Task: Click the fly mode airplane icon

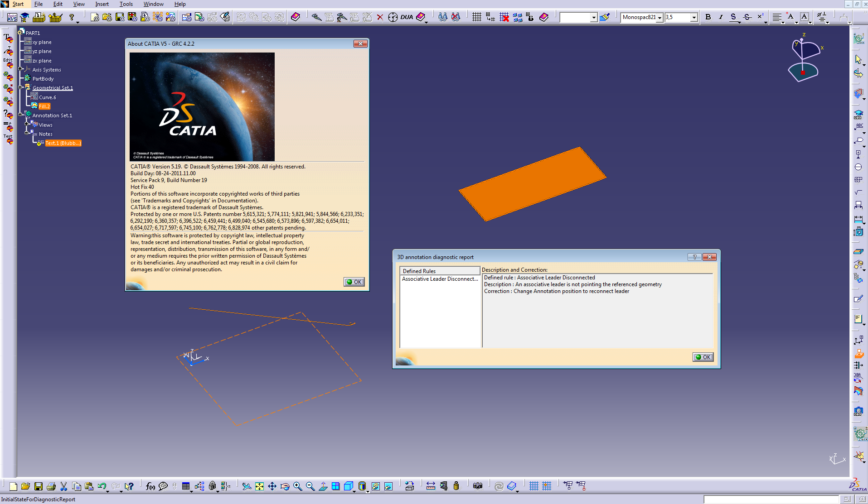Action: coord(246,486)
